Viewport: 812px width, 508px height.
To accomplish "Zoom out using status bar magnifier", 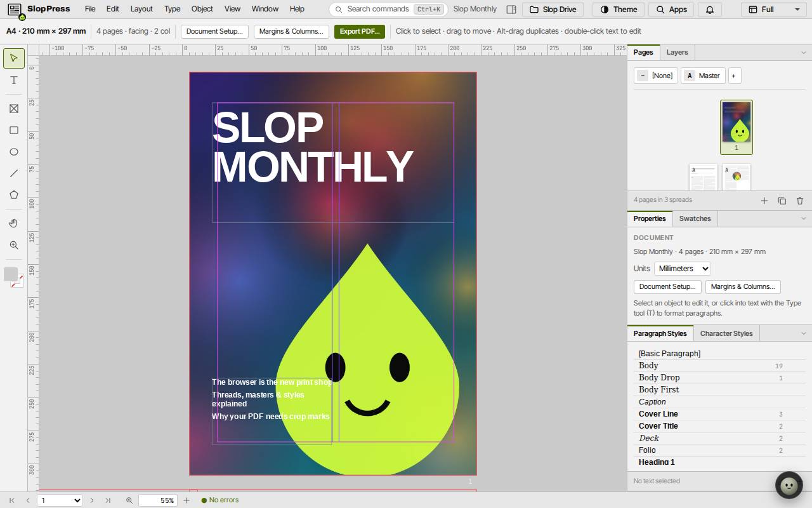I will pos(129,500).
